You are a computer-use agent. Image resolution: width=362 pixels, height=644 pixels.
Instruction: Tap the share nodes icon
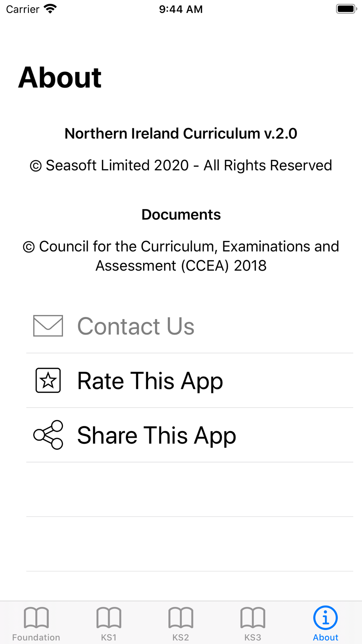tap(48, 435)
